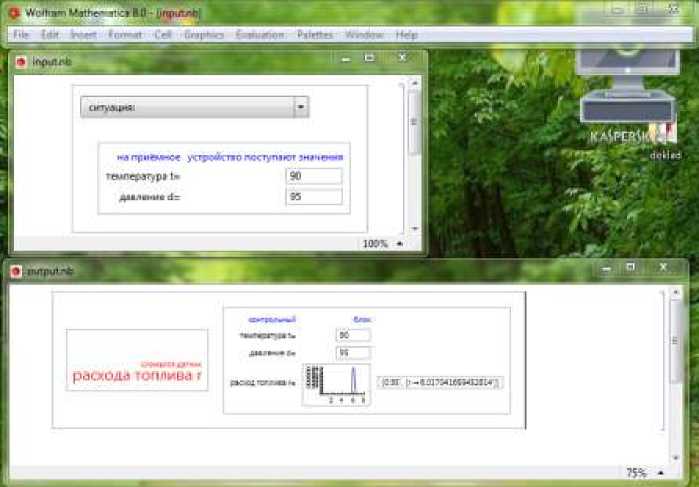Click the vertical scrollbar thumb in output.nb

[x=675, y=341]
